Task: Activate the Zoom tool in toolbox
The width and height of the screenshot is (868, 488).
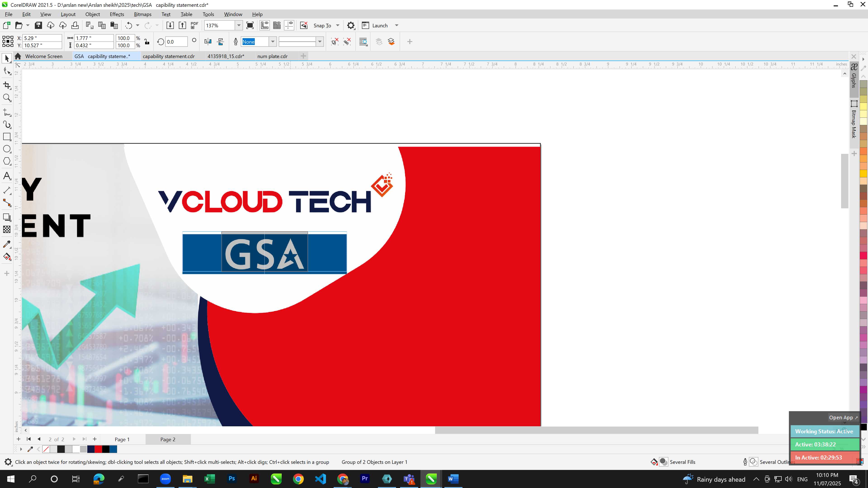Action: tap(7, 98)
